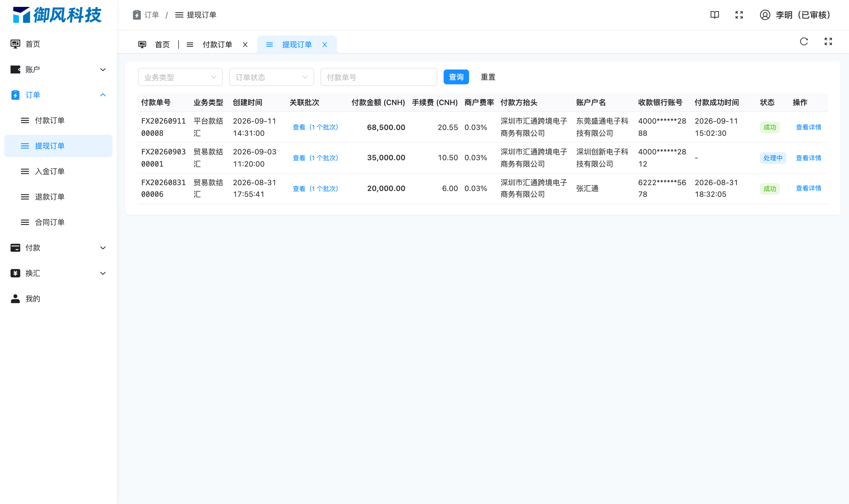Click the 账户 wallet icon
The image size is (849, 504).
(x=15, y=69)
